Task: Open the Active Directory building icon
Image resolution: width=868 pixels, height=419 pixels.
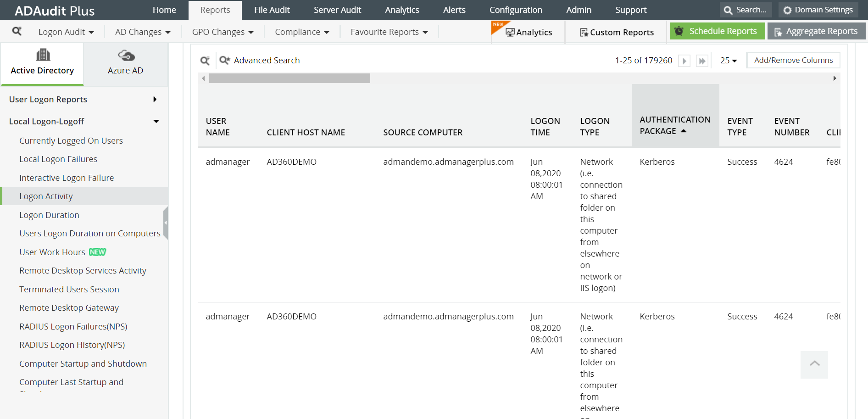Action: tap(43, 55)
